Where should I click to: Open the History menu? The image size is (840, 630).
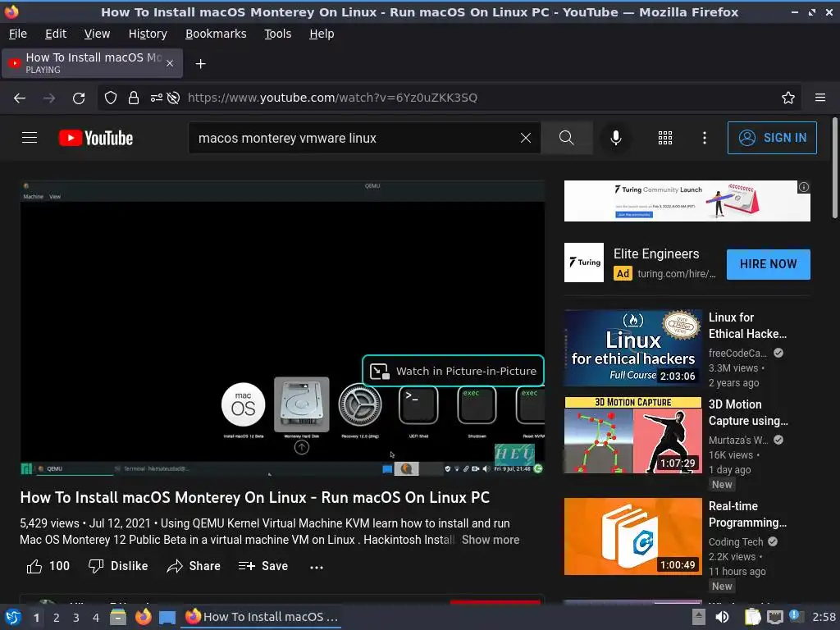148,34
